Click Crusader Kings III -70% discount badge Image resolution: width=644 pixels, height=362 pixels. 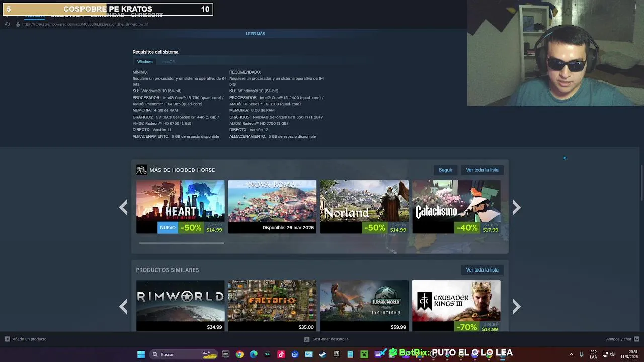pos(467,327)
